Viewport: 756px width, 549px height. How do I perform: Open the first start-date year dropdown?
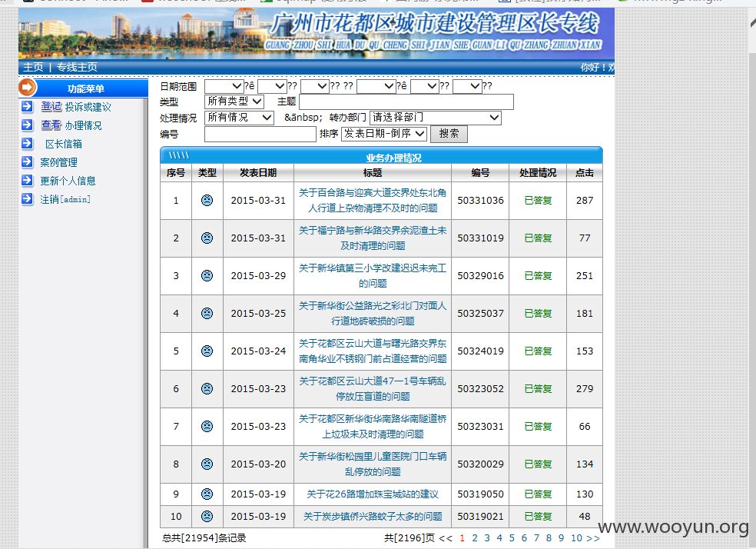pyautogui.click(x=224, y=86)
